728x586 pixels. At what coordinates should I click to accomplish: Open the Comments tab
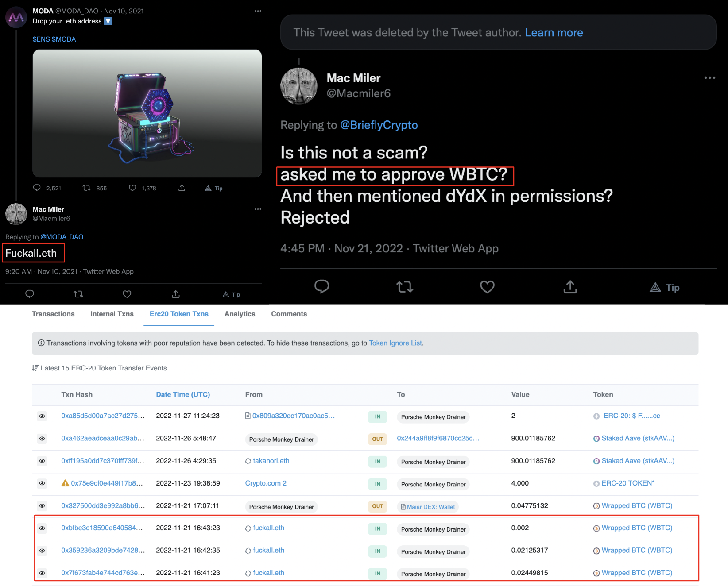click(x=289, y=314)
